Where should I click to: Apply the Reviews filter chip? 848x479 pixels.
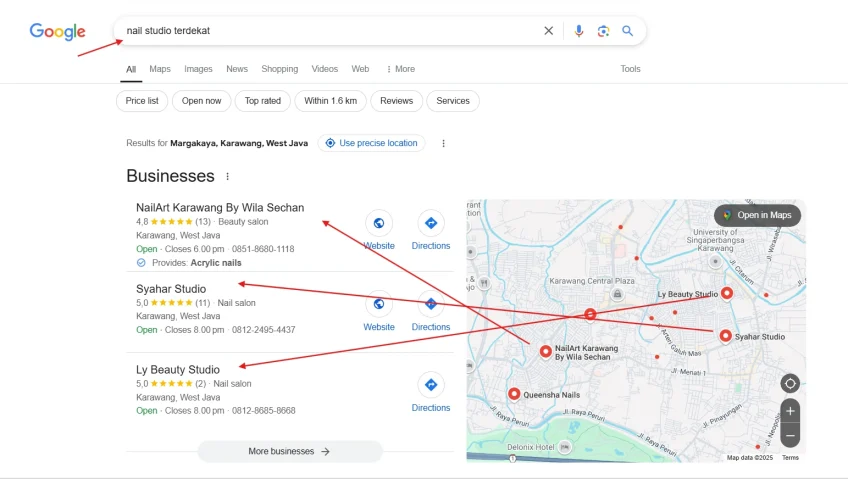396,101
